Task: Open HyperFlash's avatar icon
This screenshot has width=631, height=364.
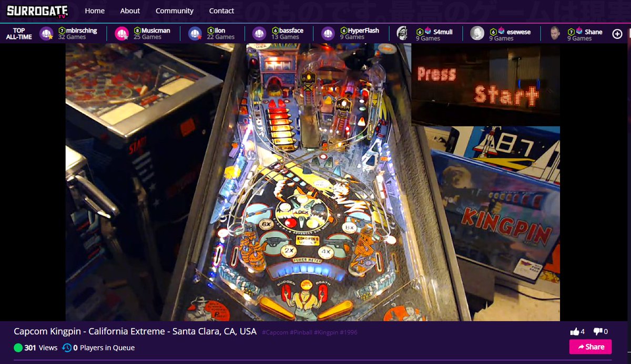Action: (328, 34)
